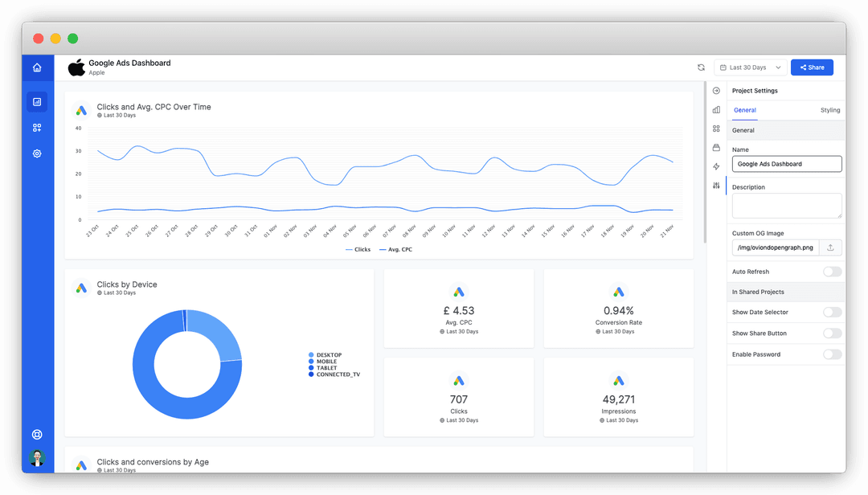Enable the Show Share Button switch

(x=832, y=333)
